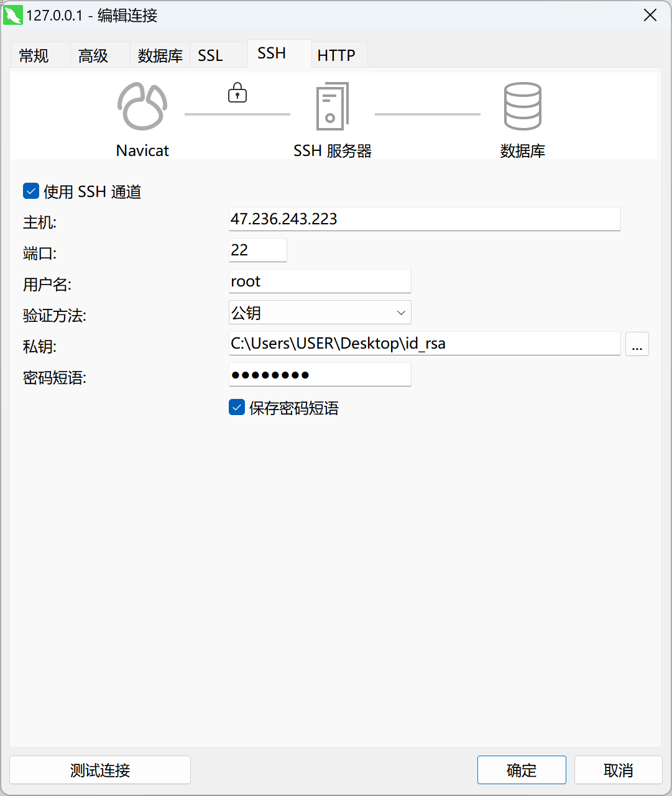
Task: Click the SSH server tower icon
Action: (332, 106)
